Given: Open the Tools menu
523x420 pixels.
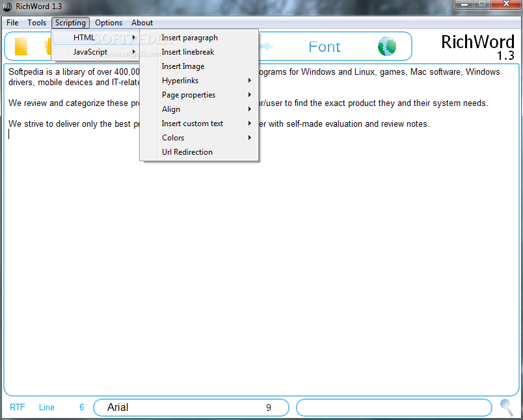Looking at the screenshot, I should [x=36, y=23].
